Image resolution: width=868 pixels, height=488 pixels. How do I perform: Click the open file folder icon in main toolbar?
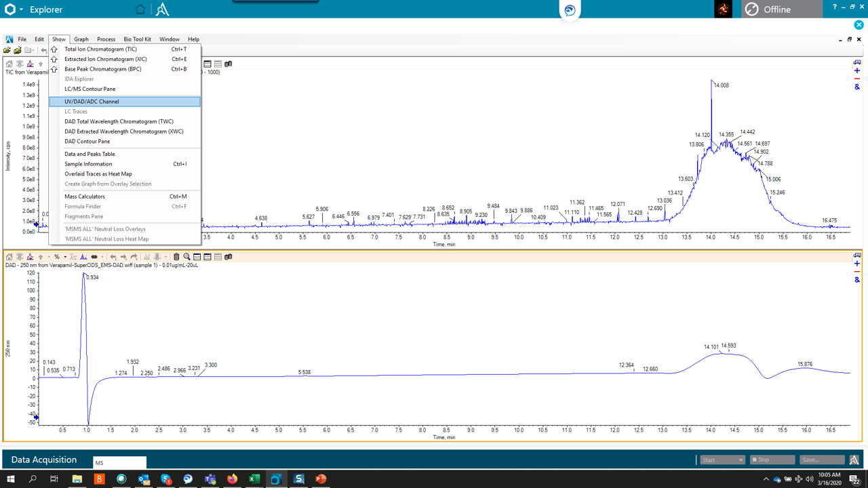(x=7, y=50)
